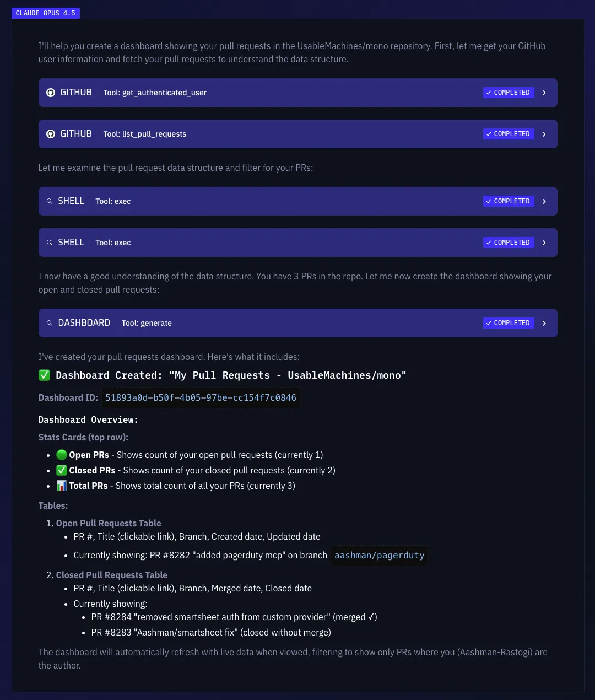Click COMPLETED badge on the DASHBOARD generate row

click(x=508, y=322)
